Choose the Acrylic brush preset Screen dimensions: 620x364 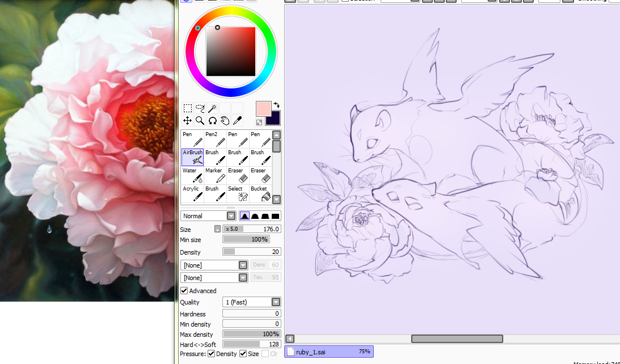[192, 194]
